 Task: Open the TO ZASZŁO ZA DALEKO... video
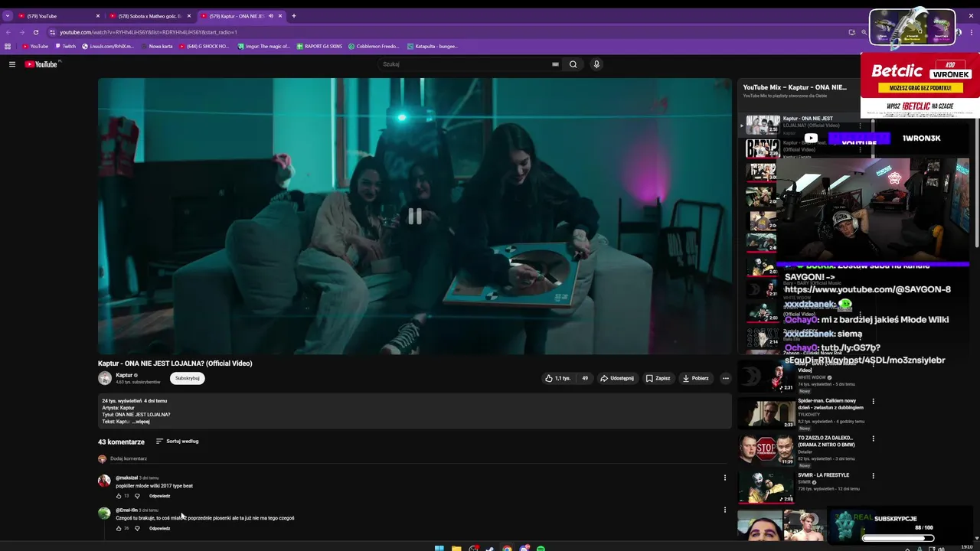point(766,450)
